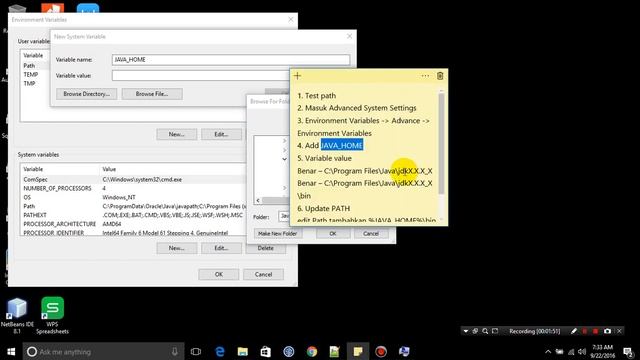This screenshot has height=360, width=640.
Task: Open Sticky Notes taskbar icon
Action: point(358,351)
